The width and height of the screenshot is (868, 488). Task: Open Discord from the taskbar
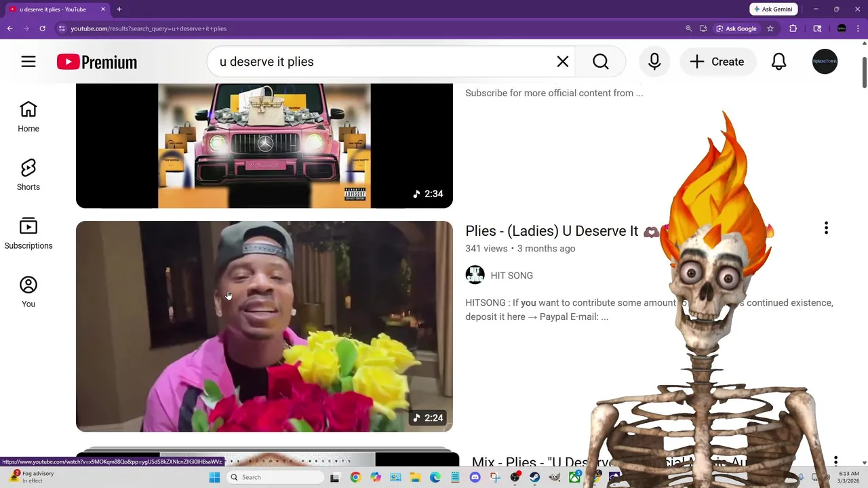pyautogui.click(x=475, y=477)
